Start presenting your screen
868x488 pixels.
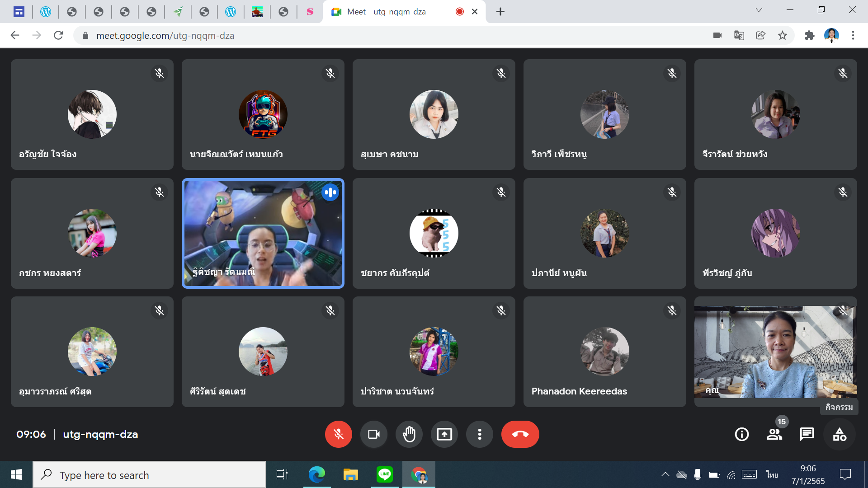[444, 434]
